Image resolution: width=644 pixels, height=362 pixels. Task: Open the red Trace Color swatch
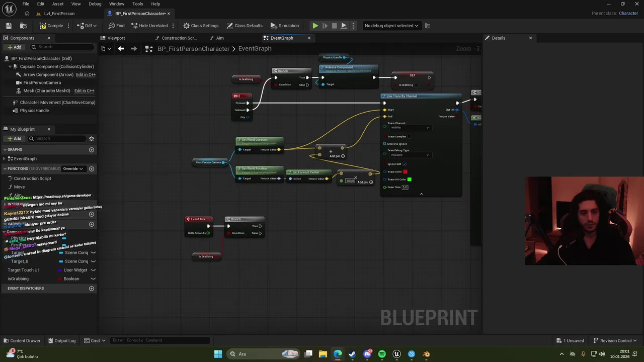[405, 172]
